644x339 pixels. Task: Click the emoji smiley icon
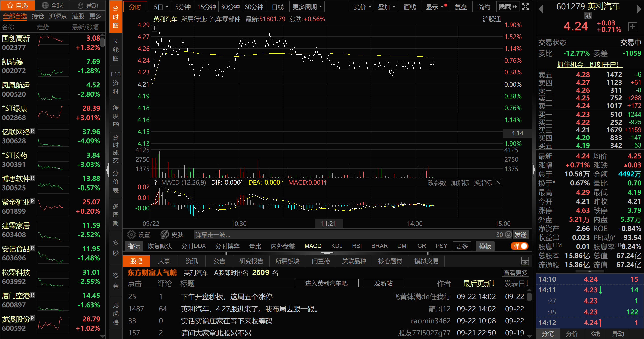[509, 235]
